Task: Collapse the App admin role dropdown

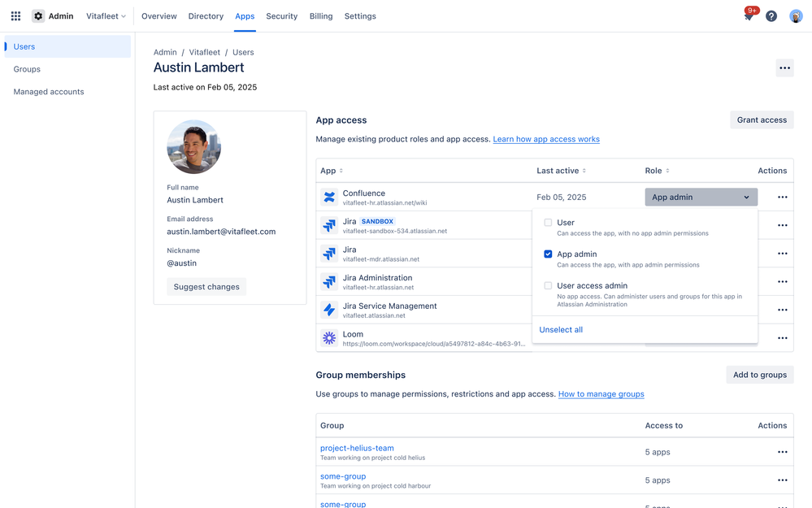Action: pos(701,197)
